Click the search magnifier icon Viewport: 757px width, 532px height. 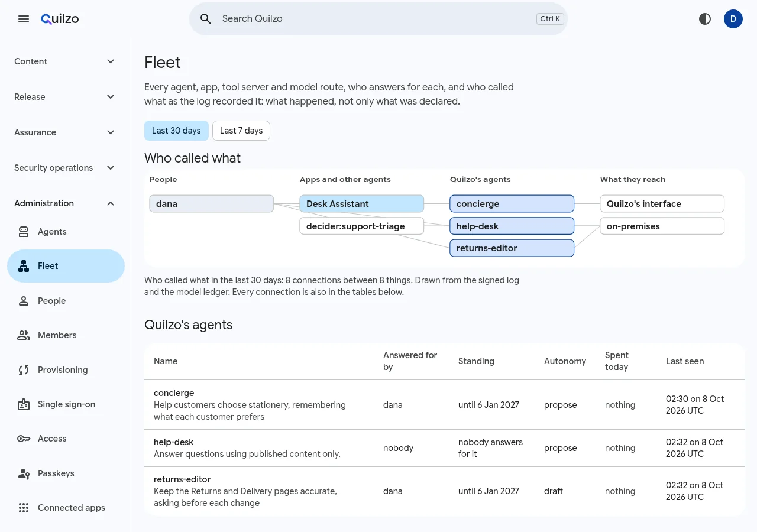click(206, 19)
